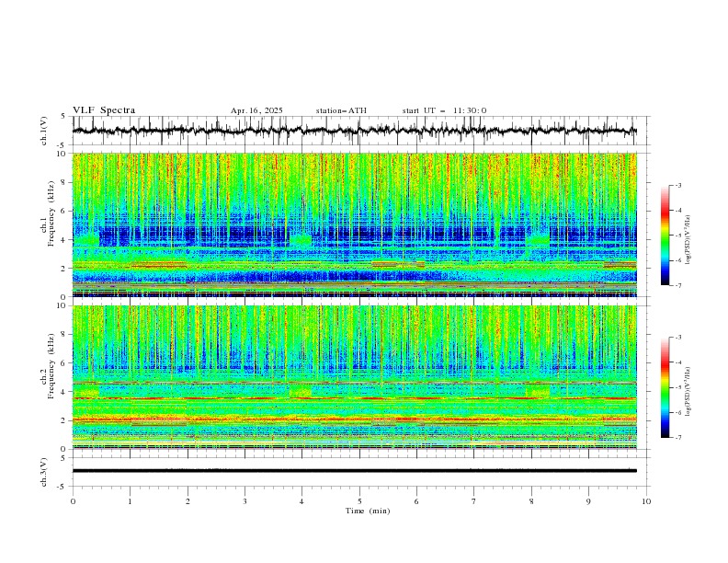Click the "VLF Spectra" plot title
The width and height of the screenshot is (728, 563).
click(104, 110)
